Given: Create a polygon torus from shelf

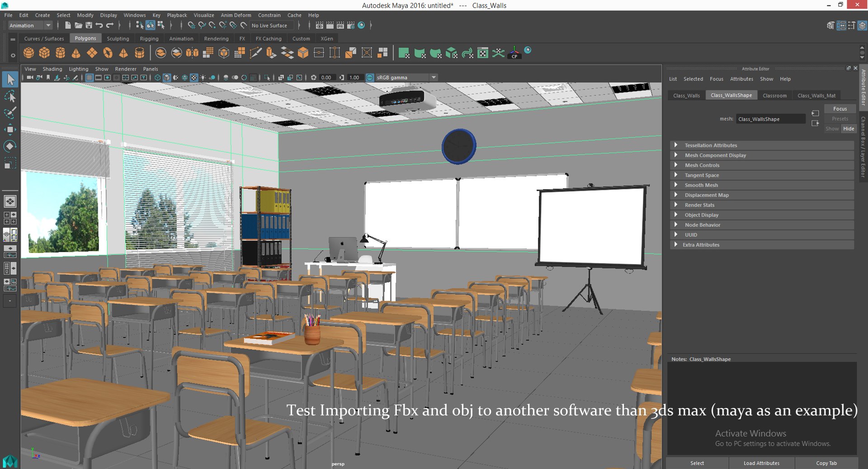Looking at the screenshot, I should [x=108, y=53].
